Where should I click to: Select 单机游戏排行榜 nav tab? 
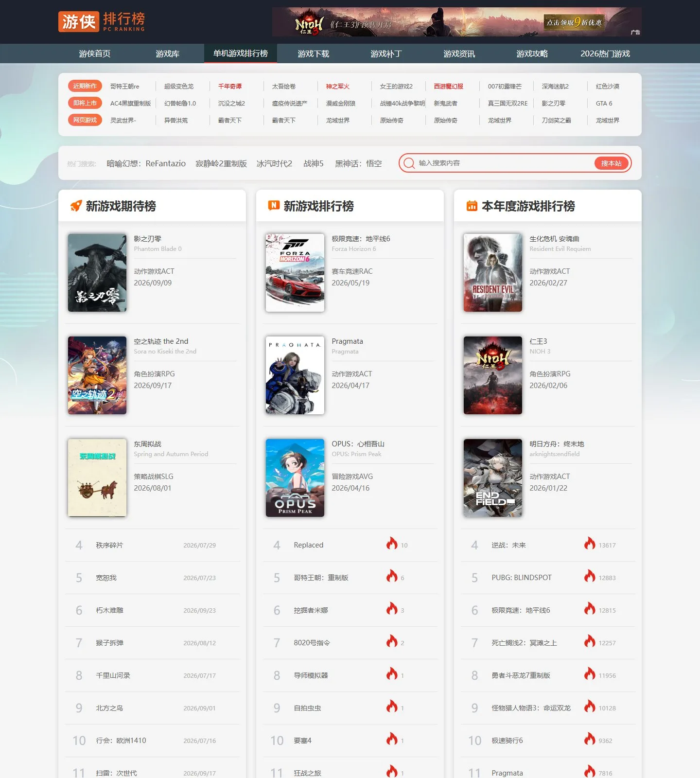241,53
